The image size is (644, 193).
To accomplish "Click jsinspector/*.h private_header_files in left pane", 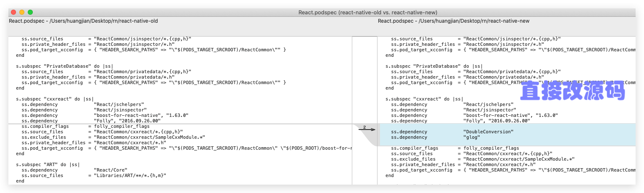I will tap(98, 44).
